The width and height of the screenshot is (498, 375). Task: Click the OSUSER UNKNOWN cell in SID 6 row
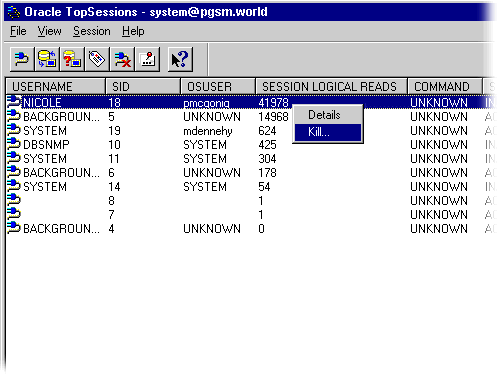(212, 173)
